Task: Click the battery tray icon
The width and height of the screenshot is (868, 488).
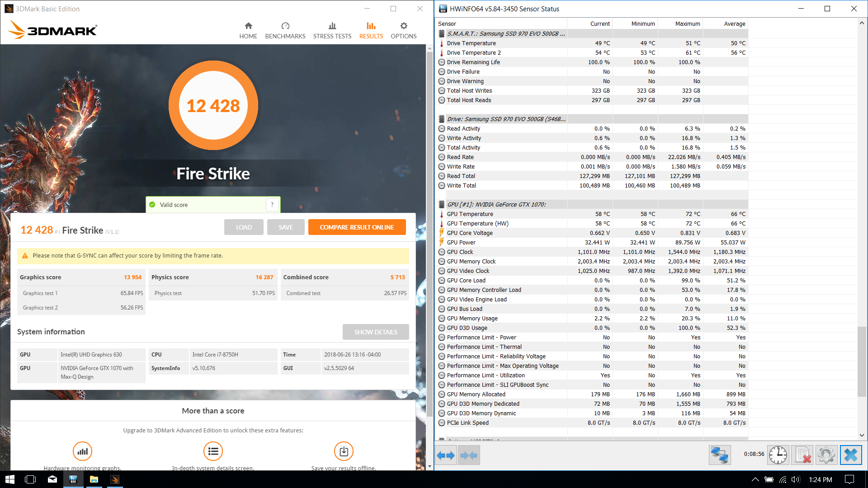Action: tap(769, 479)
